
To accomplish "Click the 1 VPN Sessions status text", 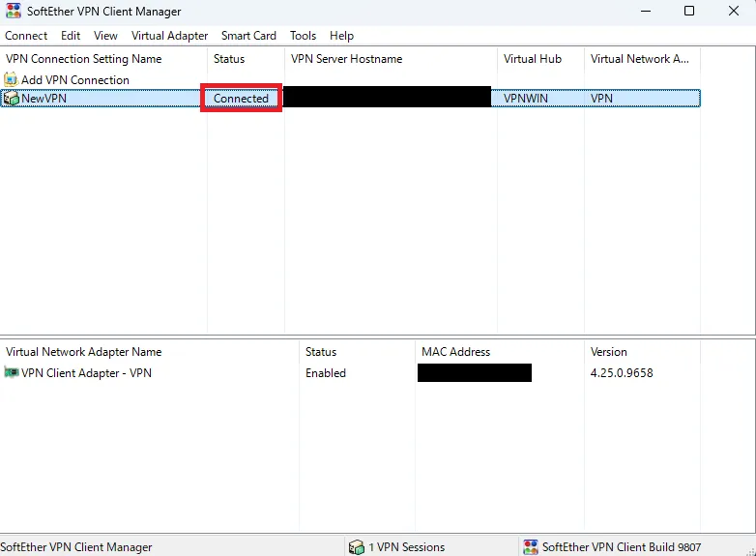I will coord(407,547).
